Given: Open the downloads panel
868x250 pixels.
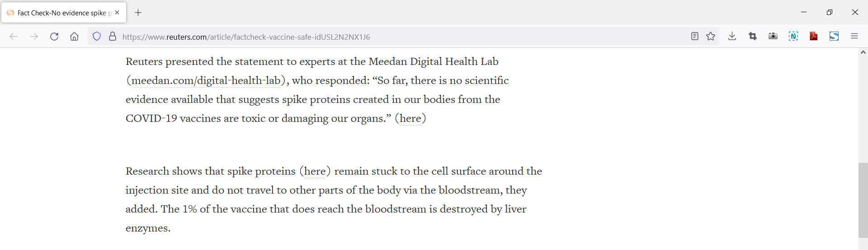Looking at the screenshot, I should point(732,37).
